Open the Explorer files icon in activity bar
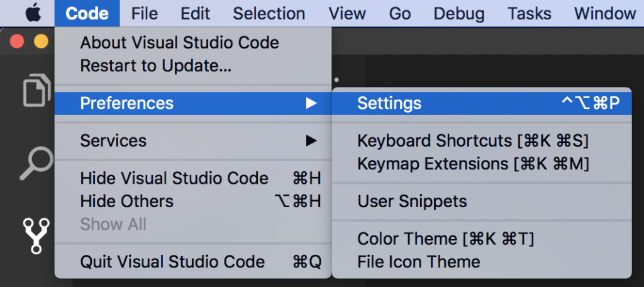 pos(36,89)
